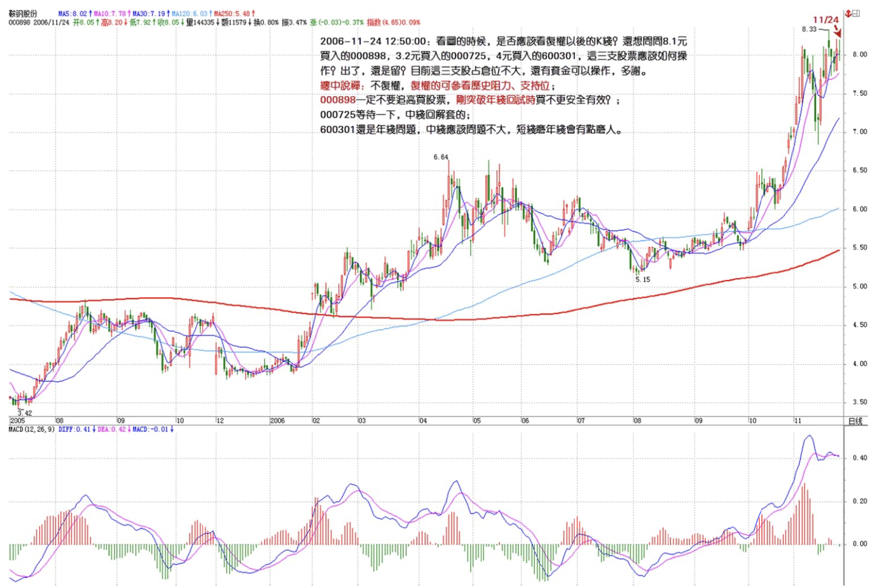
Task: Click the 2006 marker on time axis
Action: 277,421
